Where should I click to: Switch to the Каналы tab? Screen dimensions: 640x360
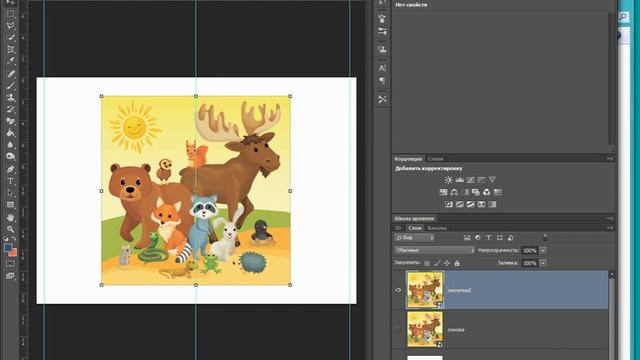[x=437, y=228]
